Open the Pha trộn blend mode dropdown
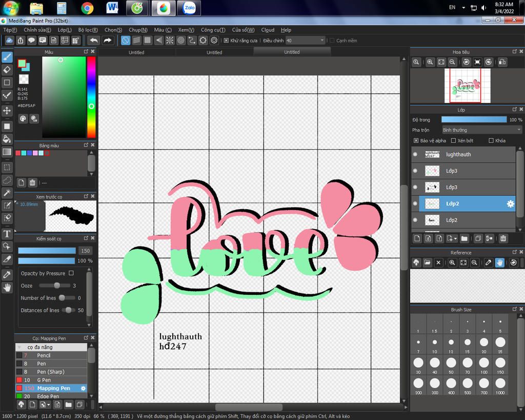525x420 pixels. click(481, 130)
